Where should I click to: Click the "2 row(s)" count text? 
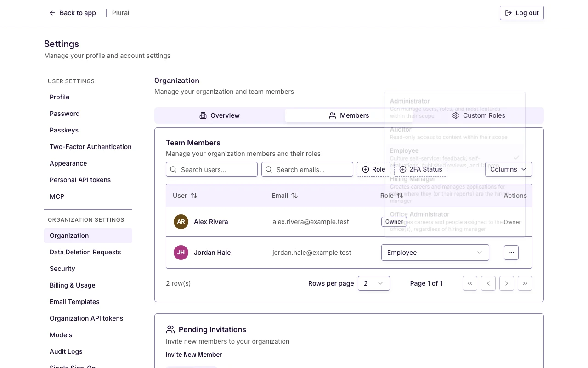coord(178,283)
